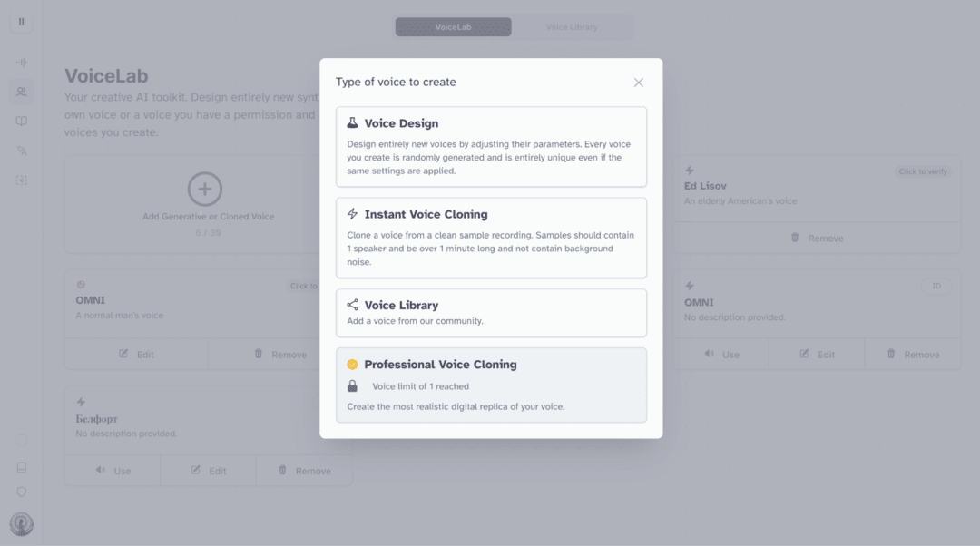Click the Click to verify badge
The image size is (980, 546).
coord(923,171)
